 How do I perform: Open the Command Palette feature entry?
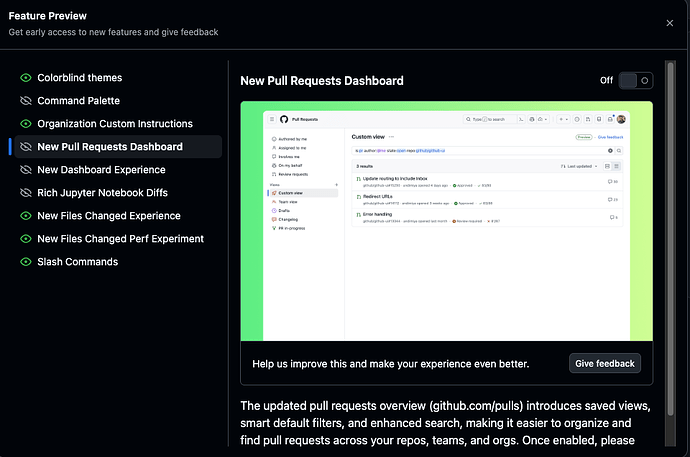click(118, 101)
